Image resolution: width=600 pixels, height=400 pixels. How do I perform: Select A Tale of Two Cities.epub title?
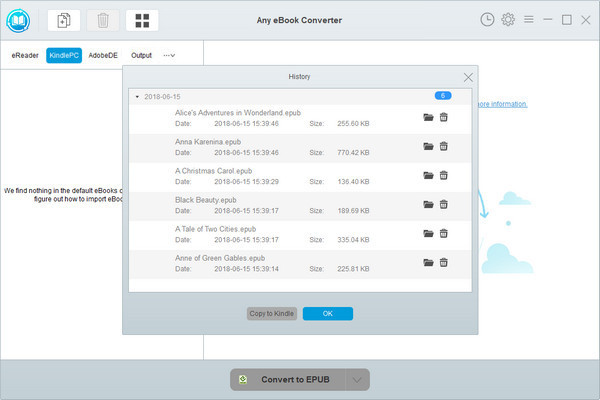pyautogui.click(x=215, y=229)
